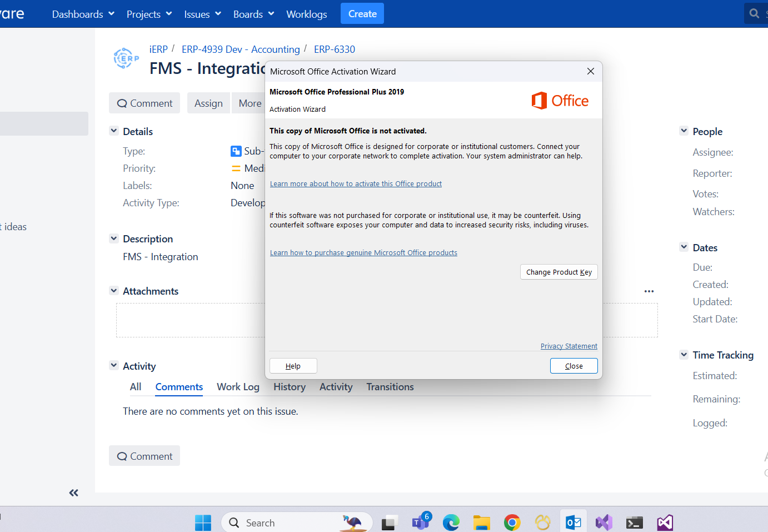Open the Boards dropdown menu
This screenshot has width=768, height=532.
(254, 14)
